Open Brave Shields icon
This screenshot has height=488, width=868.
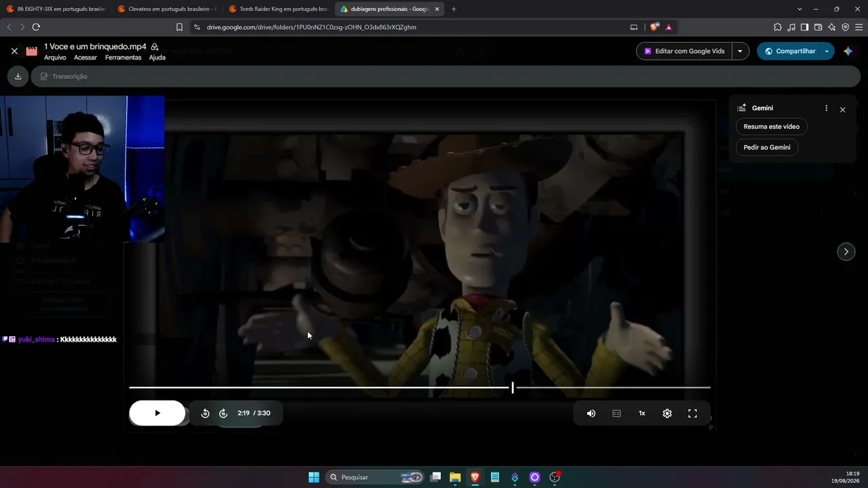654,27
